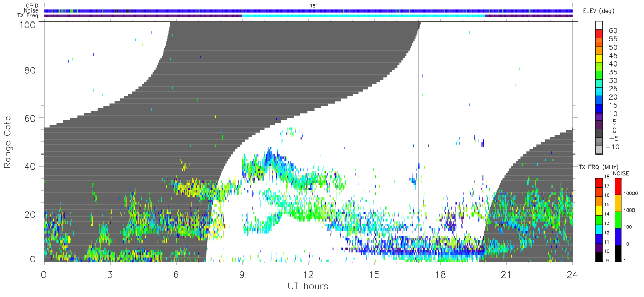This screenshot has width=644, height=297.
Task: Click the TX FRQ (MHz) legend title
Action: 598,167
